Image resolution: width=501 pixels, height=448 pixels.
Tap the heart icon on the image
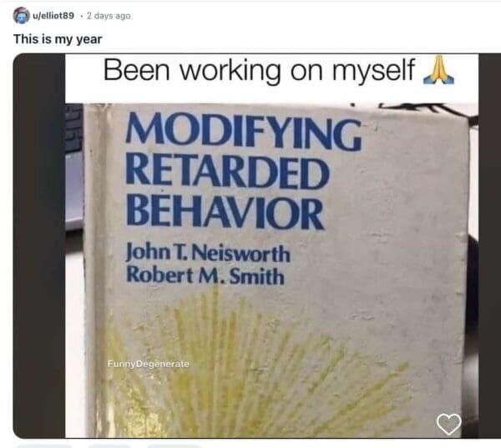coord(449,424)
